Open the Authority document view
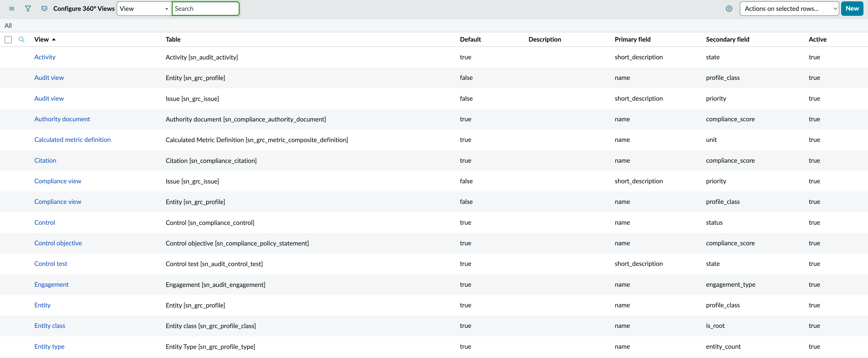Screen dimensions: 868x358 62,119
